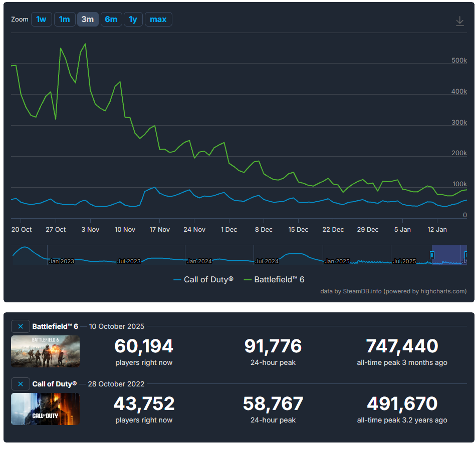Click Jan 2024 in the navigator timeline

[199, 261]
